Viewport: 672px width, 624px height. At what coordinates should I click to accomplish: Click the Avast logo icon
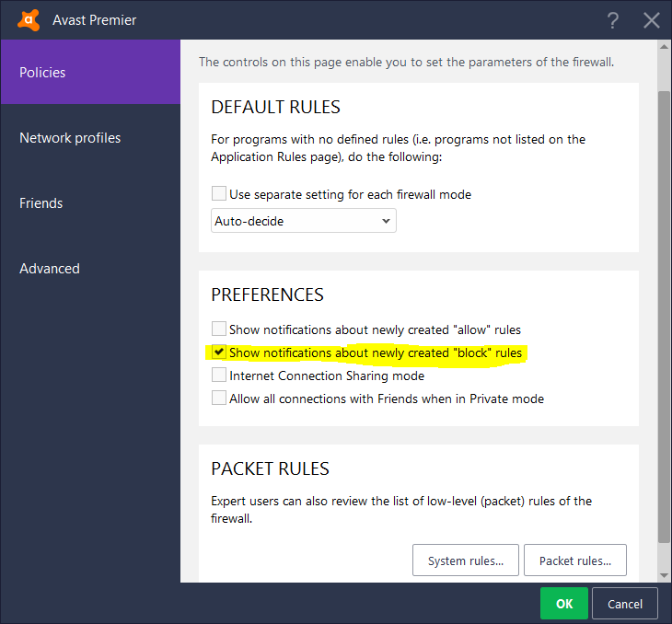pos(29,19)
